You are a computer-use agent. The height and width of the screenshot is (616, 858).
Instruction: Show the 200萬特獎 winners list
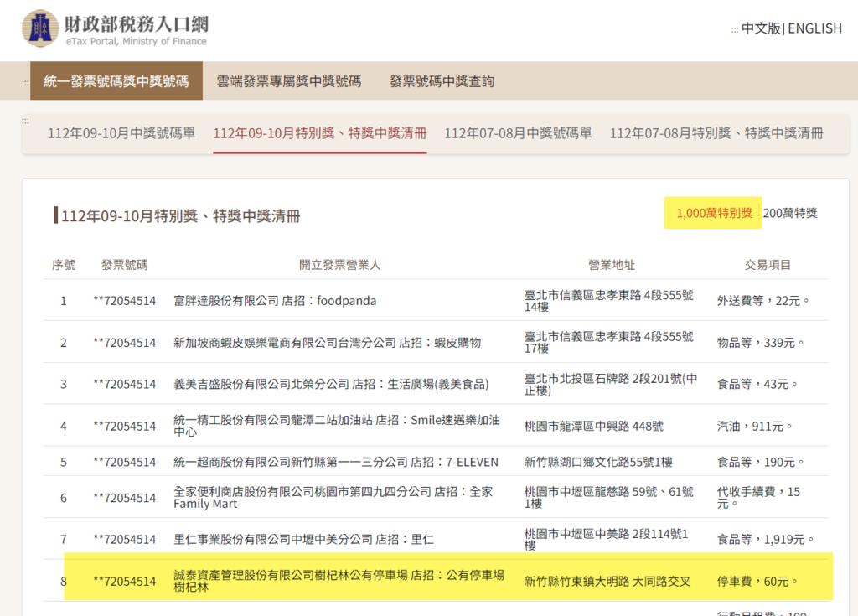(x=790, y=213)
